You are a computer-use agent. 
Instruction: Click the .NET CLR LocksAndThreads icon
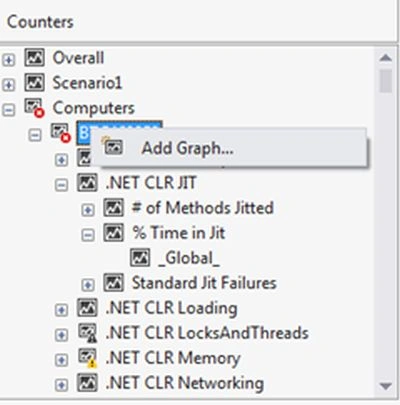(x=87, y=333)
